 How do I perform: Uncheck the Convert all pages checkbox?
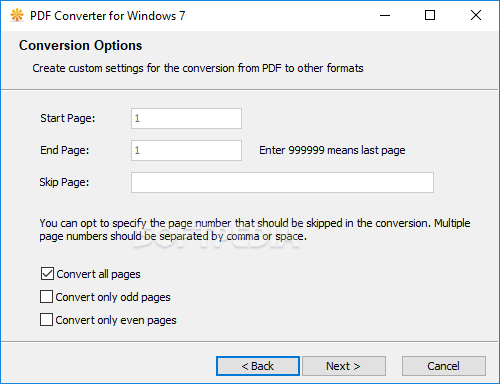tap(47, 274)
